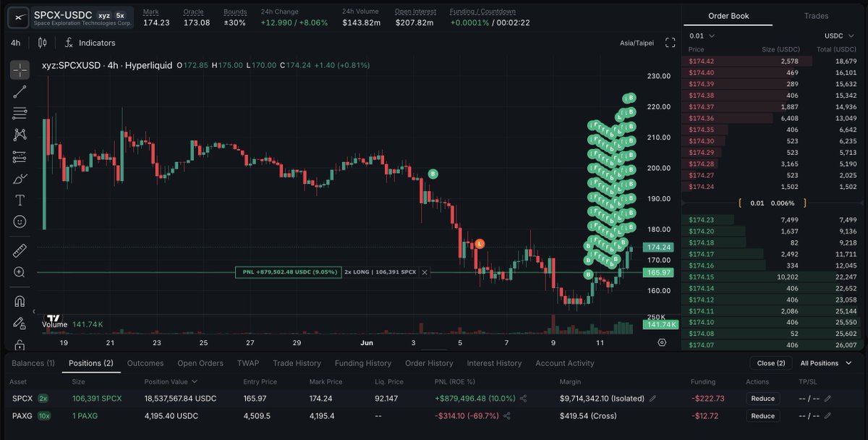Open the Outcomes tab
Image resolution: width=868 pixels, height=440 pixels.
[145, 363]
